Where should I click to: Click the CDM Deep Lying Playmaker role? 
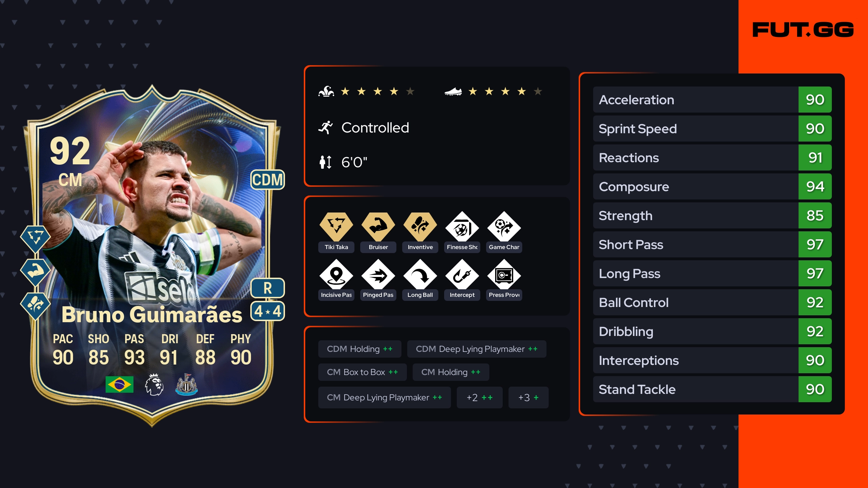pos(476,349)
